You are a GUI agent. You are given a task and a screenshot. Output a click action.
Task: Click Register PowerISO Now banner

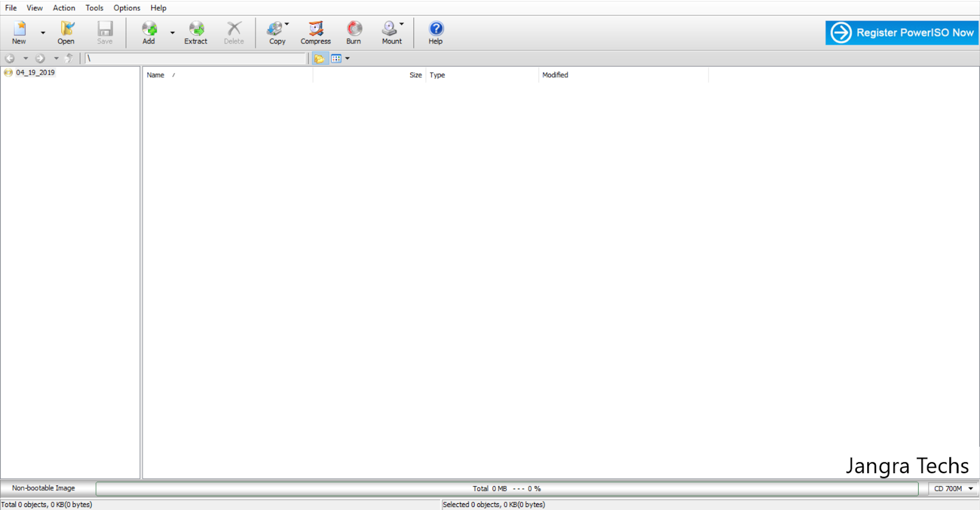coord(902,32)
